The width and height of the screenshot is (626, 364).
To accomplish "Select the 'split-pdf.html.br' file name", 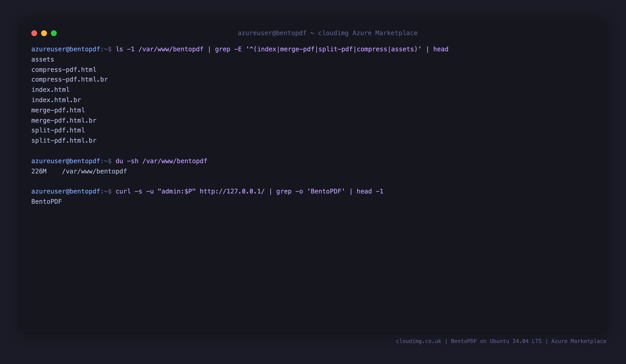I will pyautogui.click(x=64, y=141).
